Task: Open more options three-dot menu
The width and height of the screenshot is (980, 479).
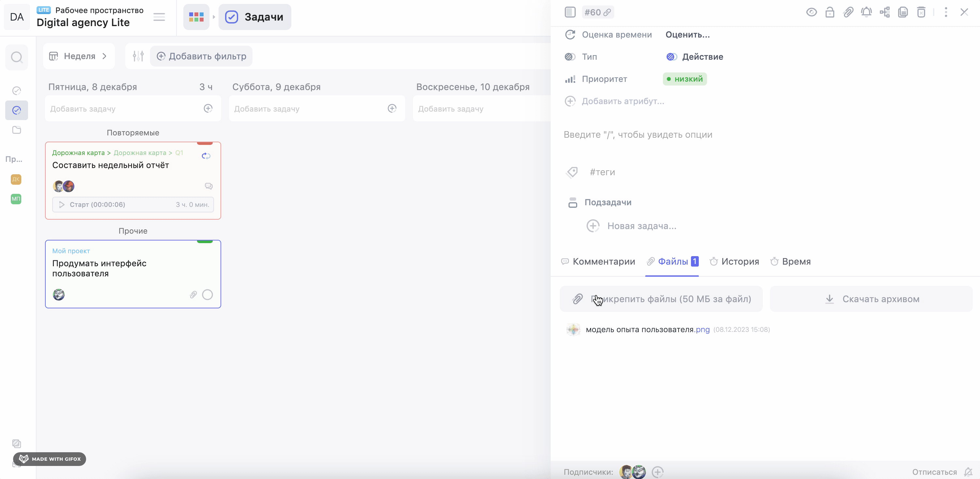Action: tap(946, 12)
